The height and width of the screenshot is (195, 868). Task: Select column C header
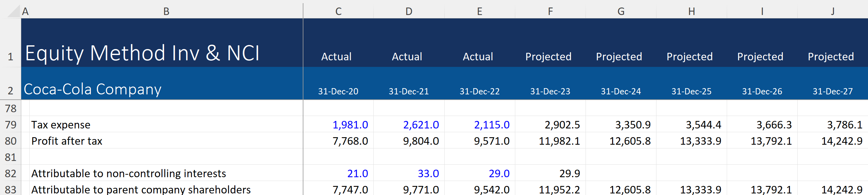click(338, 12)
